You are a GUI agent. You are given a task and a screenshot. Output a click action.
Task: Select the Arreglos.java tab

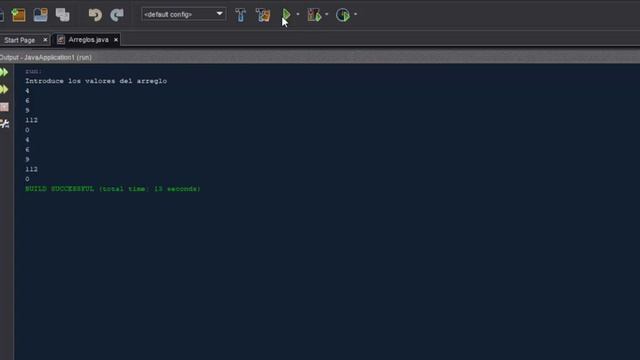tap(89, 40)
